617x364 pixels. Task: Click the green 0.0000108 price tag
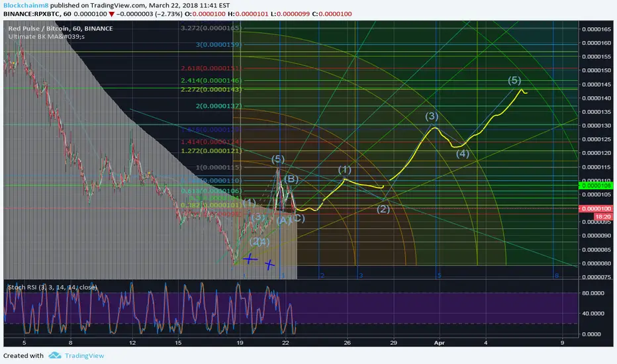click(x=596, y=185)
